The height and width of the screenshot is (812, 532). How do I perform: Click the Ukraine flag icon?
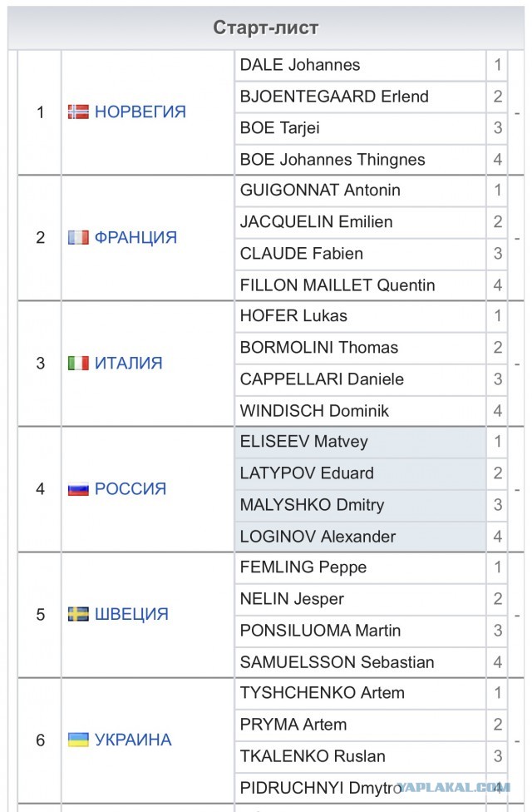[78, 740]
